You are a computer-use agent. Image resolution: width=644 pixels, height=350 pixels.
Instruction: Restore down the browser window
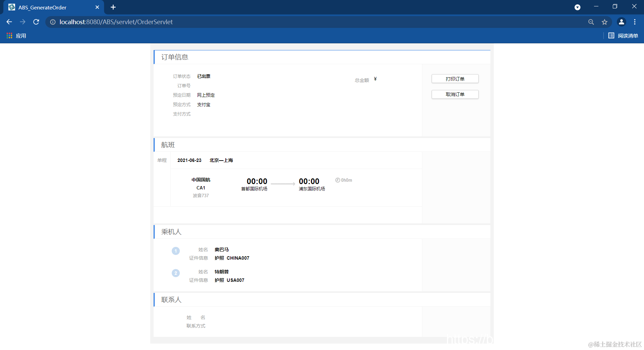pyautogui.click(x=615, y=6)
